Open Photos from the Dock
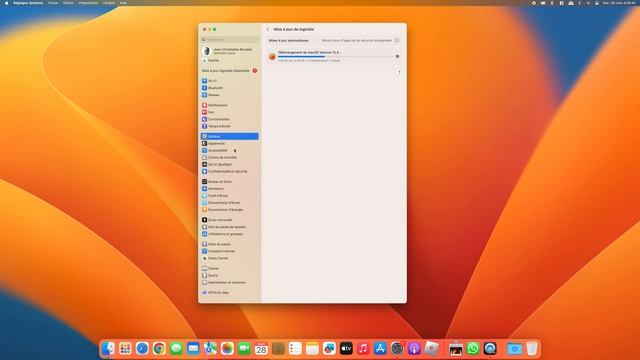 click(x=227, y=349)
